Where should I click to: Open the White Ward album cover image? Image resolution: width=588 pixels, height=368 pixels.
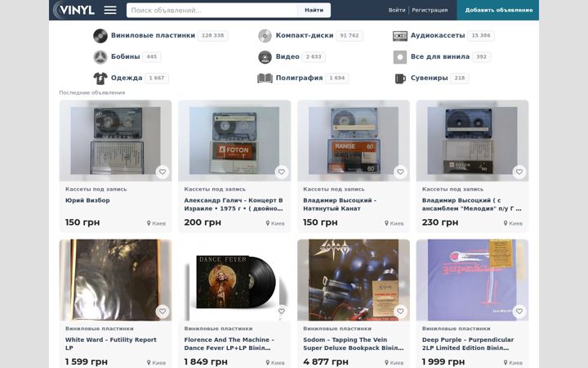[x=115, y=280]
